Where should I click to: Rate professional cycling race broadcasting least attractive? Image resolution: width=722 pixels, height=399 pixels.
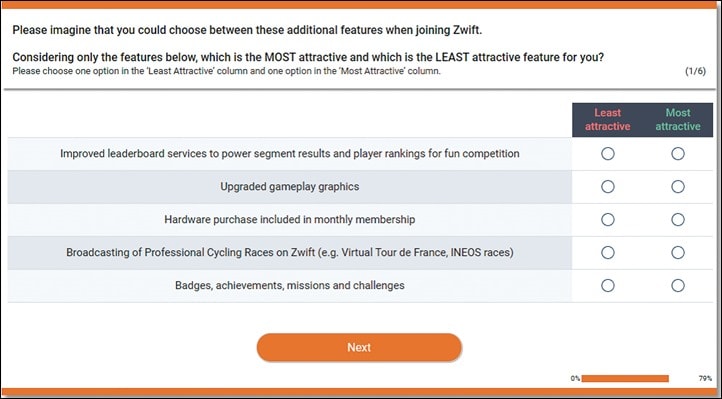tap(607, 253)
